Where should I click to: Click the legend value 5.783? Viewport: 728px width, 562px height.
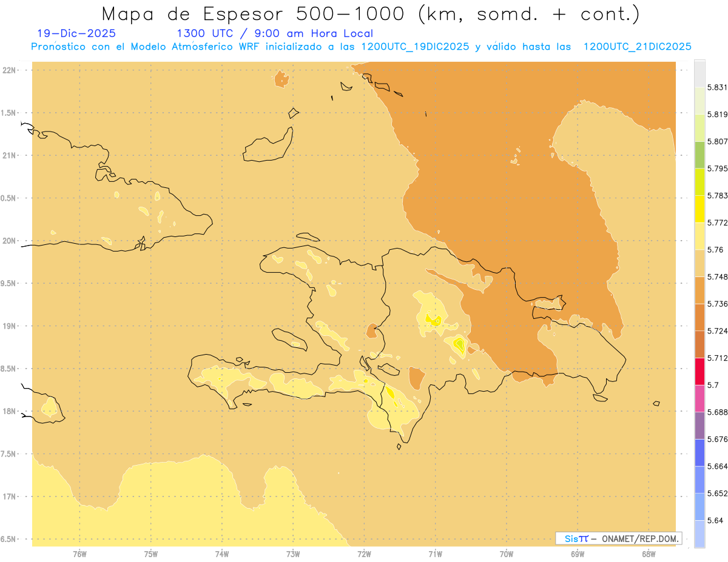[x=717, y=195]
